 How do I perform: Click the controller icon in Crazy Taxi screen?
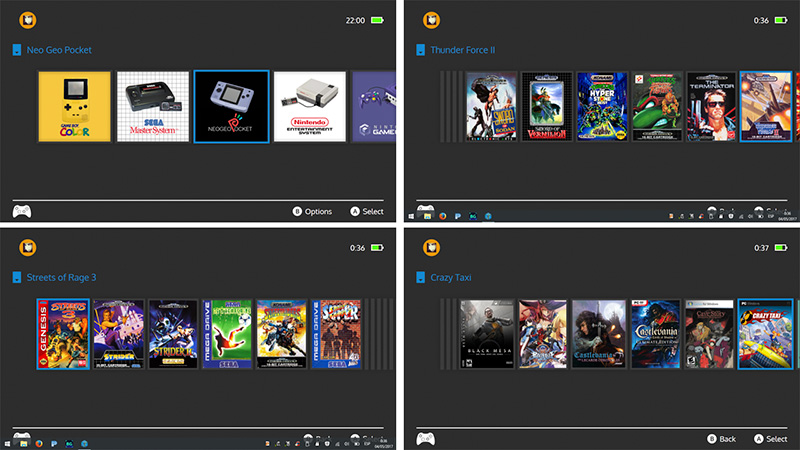tap(426, 439)
